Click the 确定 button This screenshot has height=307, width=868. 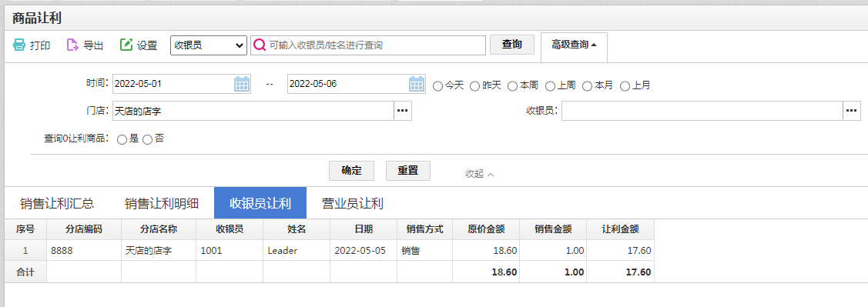(351, 170)
